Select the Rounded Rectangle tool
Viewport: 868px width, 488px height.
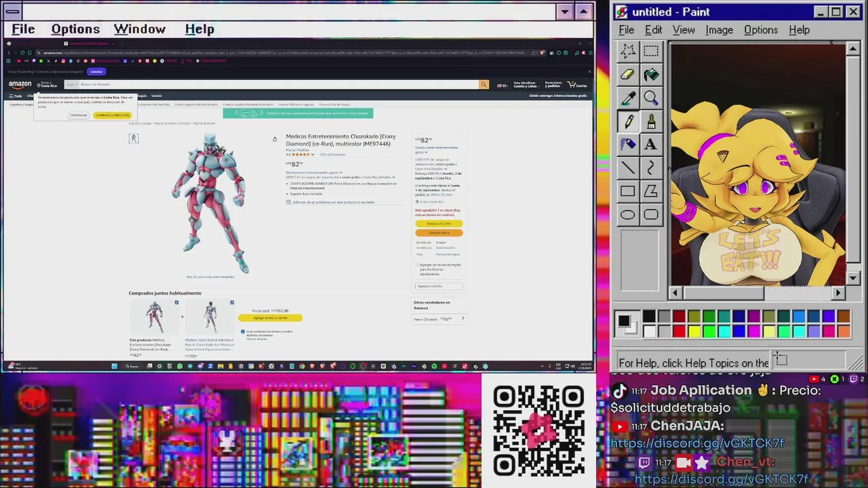point(651,215)
